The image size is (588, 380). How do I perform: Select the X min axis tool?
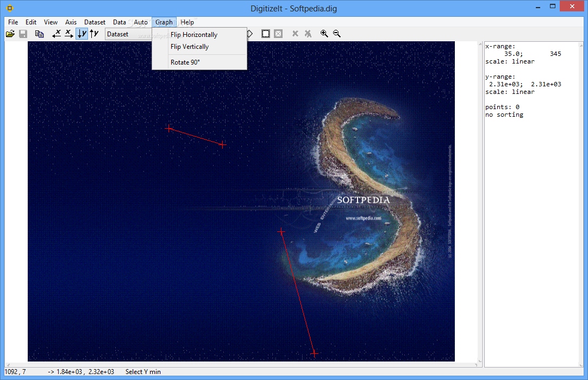tap(57, 34)
